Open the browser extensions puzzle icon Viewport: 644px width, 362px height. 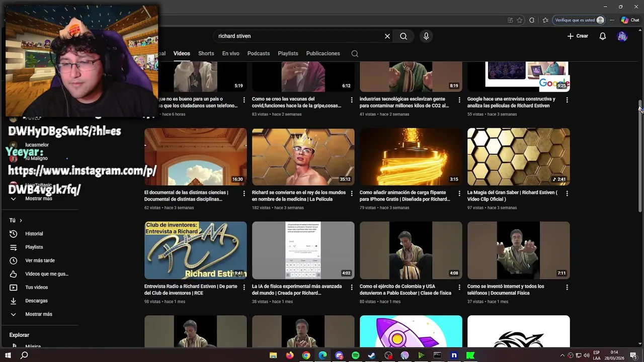click(532, 20)
